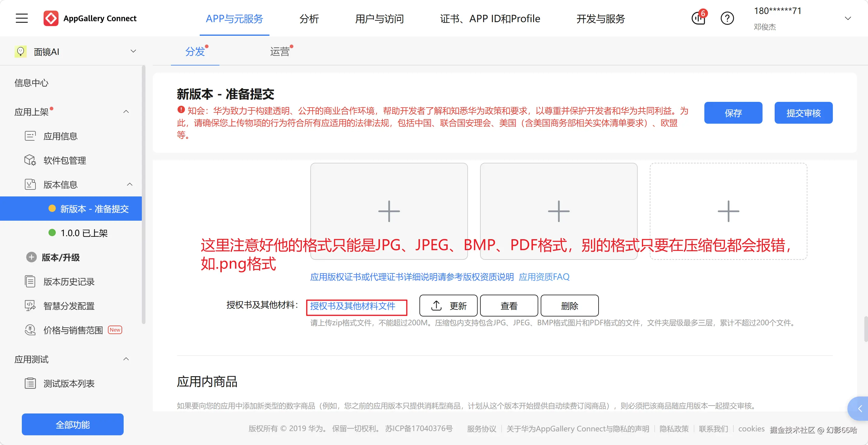Open the hamburger menu icon
The height and width of the screenshot is (445, 868).
point(22,18)
